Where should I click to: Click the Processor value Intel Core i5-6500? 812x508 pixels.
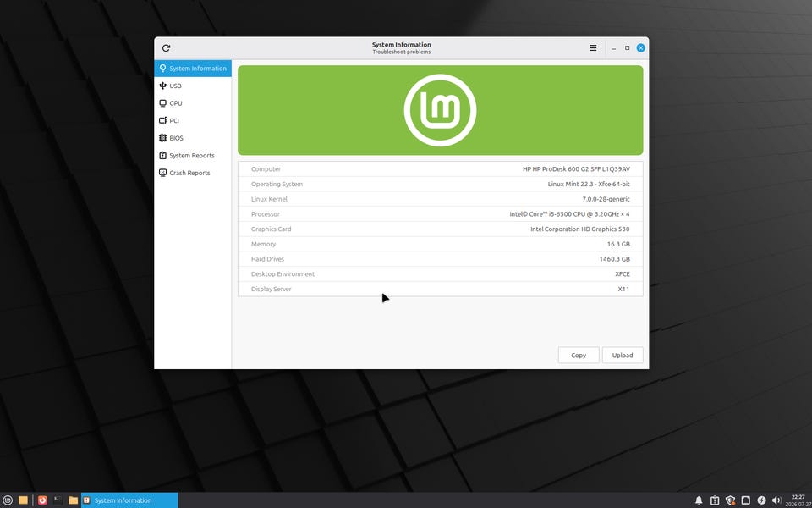click(569, 214)
